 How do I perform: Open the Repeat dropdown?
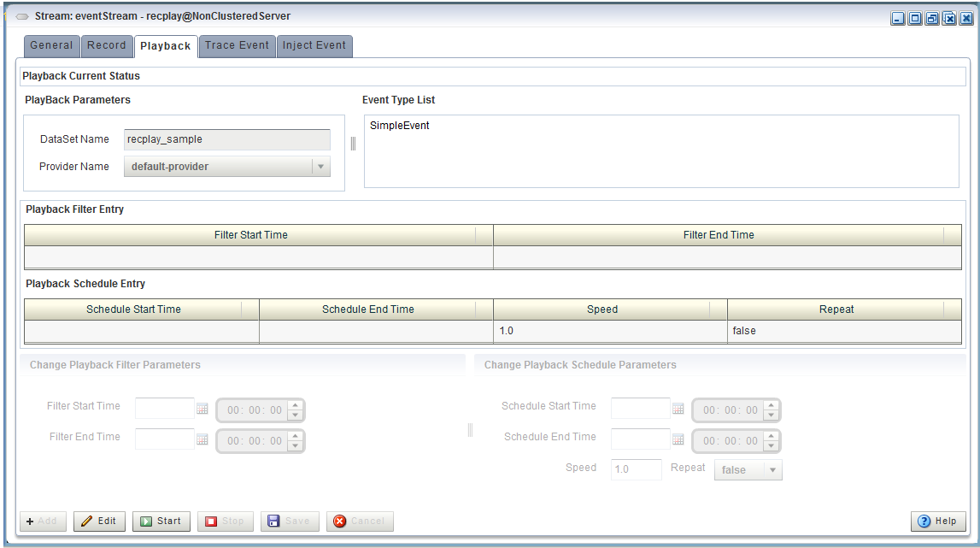(748, 470)
